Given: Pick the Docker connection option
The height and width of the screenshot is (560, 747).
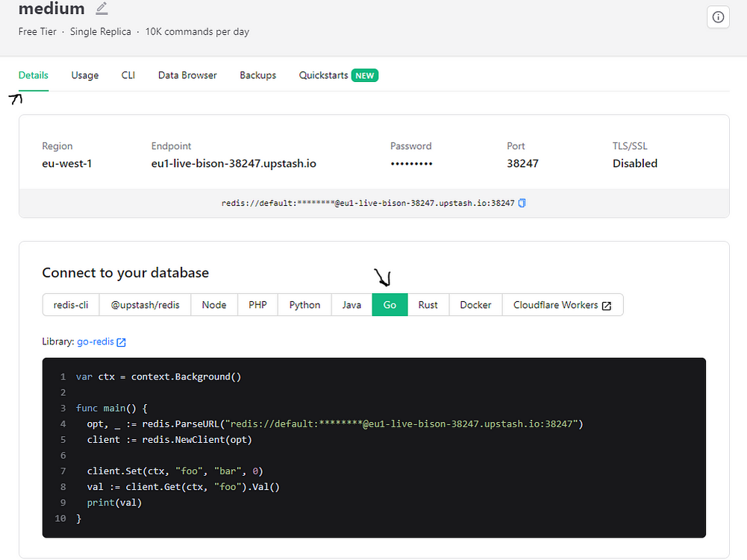Looking at the screenshot, I should point(475,305).
